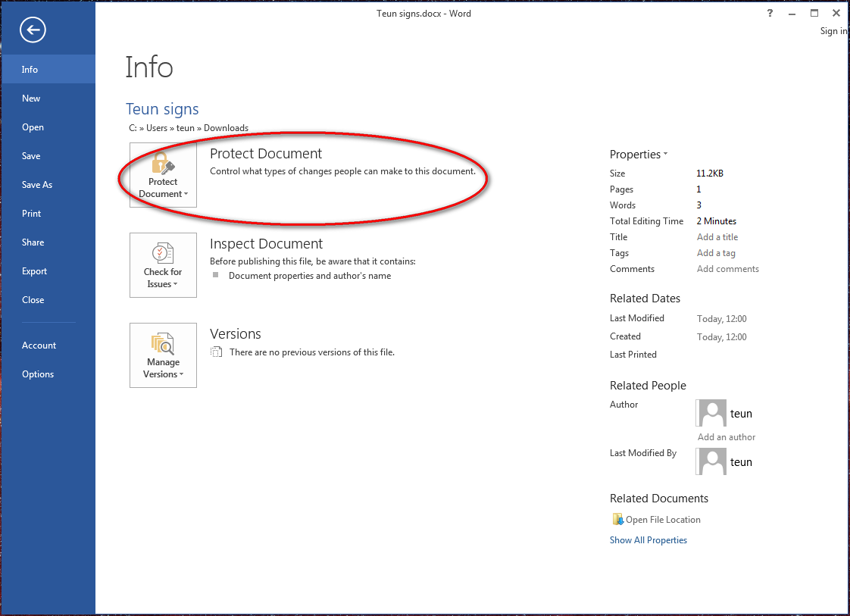Click the Sign in link
Screen dimensions: 850x616
pos(833,31)
